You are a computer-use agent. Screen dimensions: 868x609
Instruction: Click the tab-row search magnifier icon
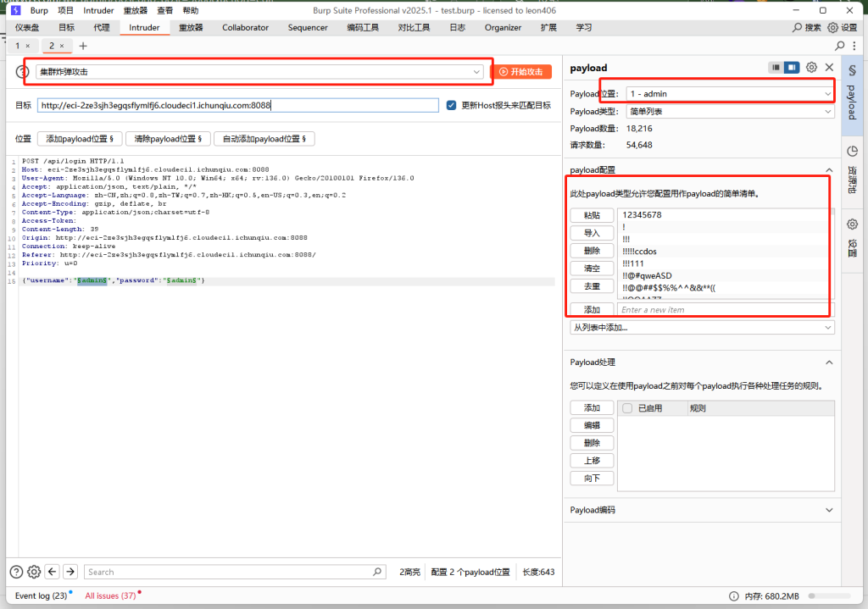tap(840, 46)
